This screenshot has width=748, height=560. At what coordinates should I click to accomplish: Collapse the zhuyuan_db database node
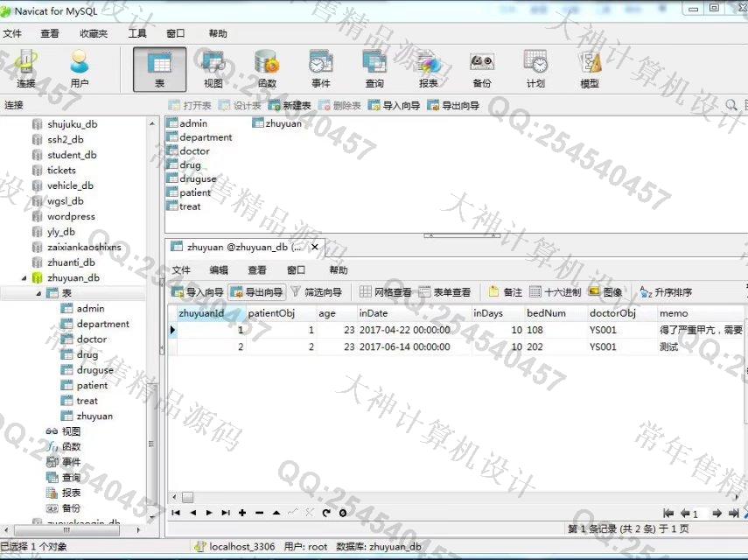tap(24, 277)
